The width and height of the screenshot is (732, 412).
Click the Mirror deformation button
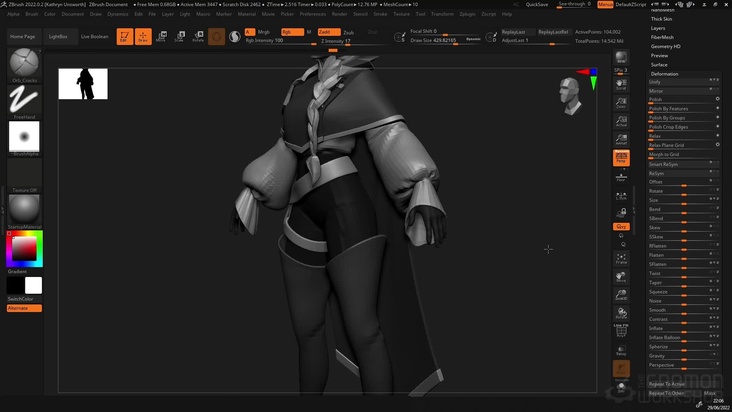[684, 91]
